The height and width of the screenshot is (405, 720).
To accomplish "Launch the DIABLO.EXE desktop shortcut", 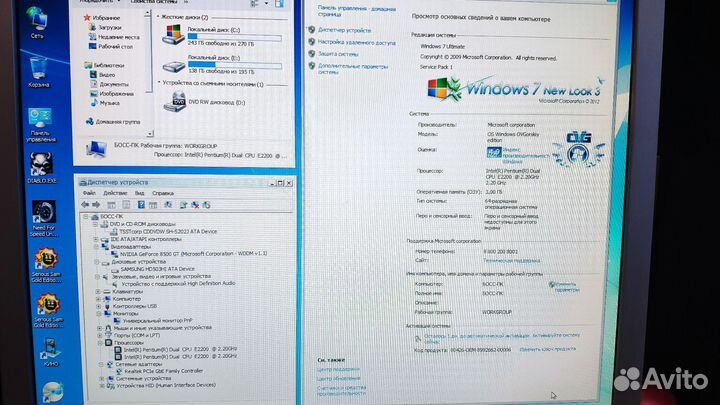I will [x=41, y=168].
